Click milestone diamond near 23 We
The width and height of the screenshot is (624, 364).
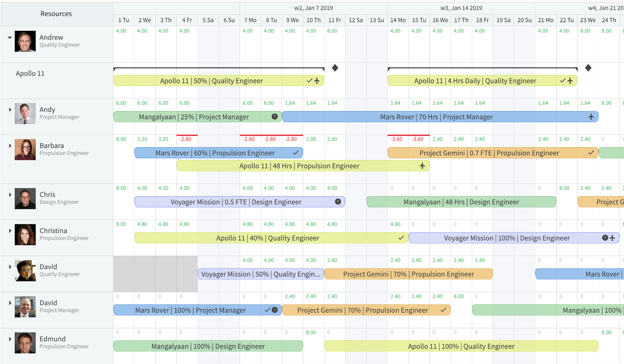point(588,68)
